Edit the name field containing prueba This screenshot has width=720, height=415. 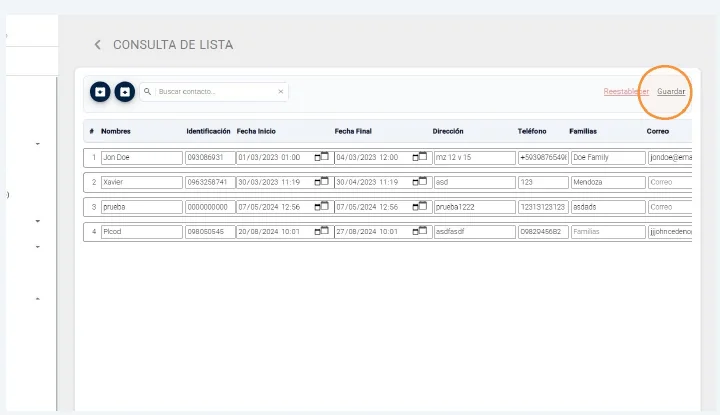coord(141,207)
